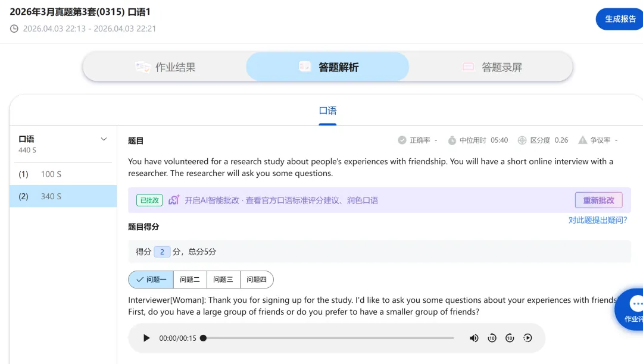The height and width of the screenshot is (364, 643).
Task: Skip the audio forward 10 seconds
Action: tap(510, 337)
